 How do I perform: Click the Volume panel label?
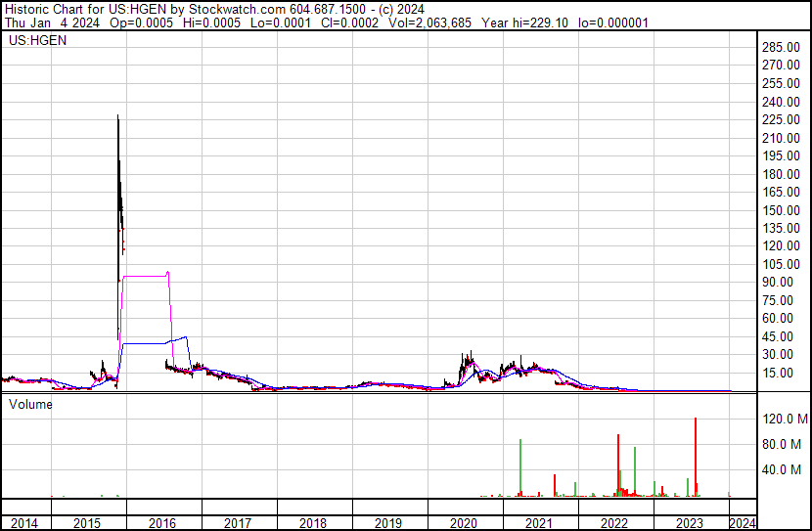point(29,403)
